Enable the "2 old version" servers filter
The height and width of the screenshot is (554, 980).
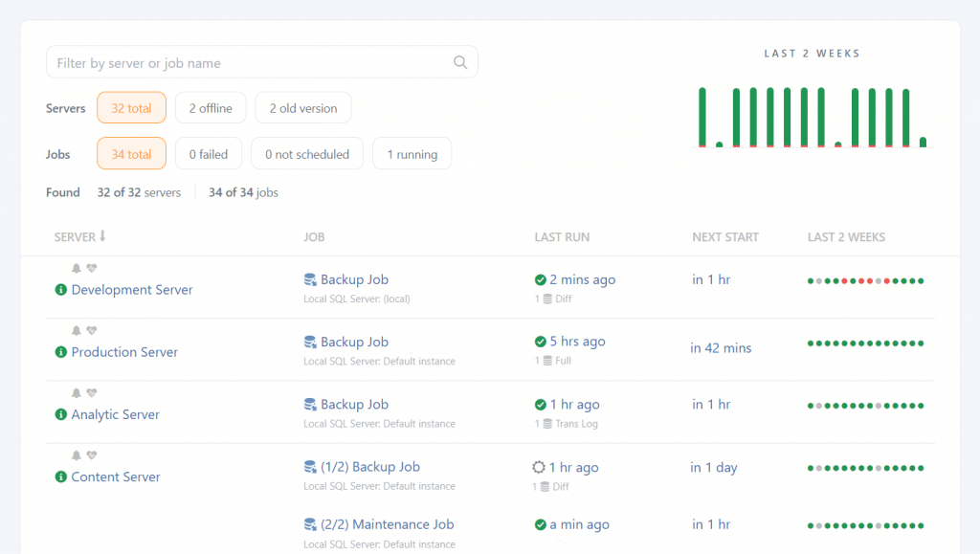click(302, 107)
